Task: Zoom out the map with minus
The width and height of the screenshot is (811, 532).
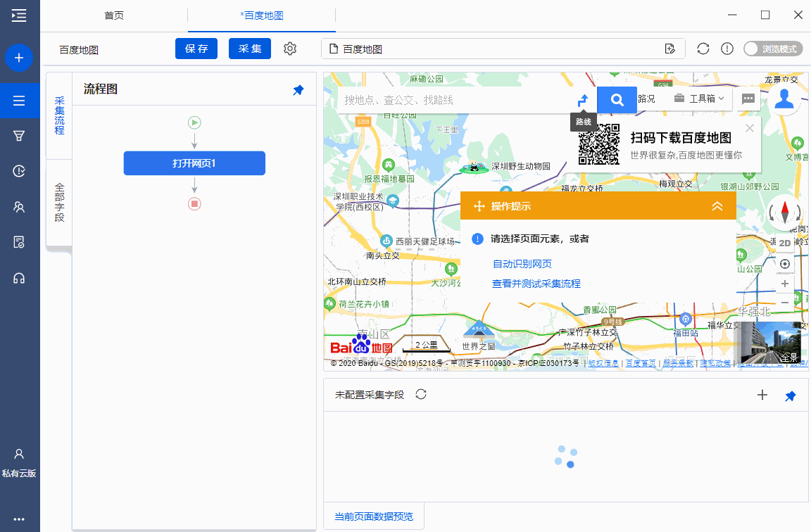Action: [x=785, y=303]
